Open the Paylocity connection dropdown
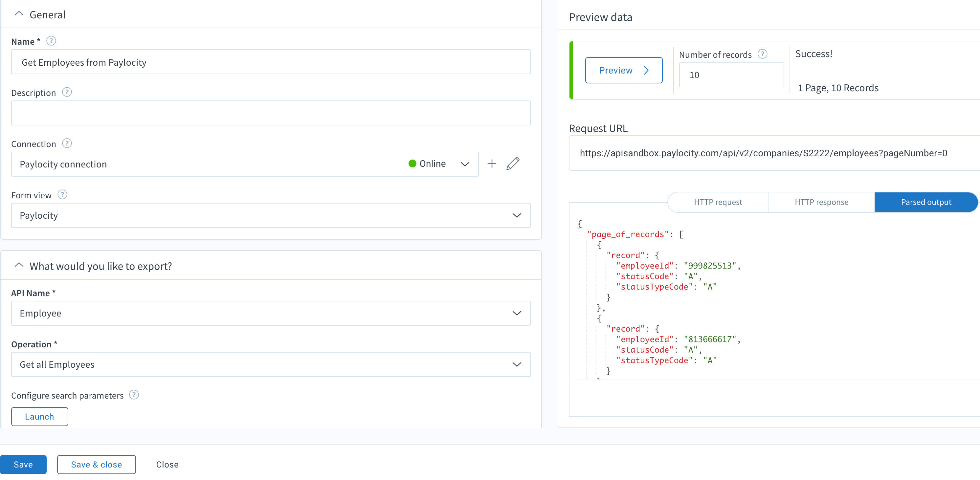 pyautogui.click(x=245, y=164)
